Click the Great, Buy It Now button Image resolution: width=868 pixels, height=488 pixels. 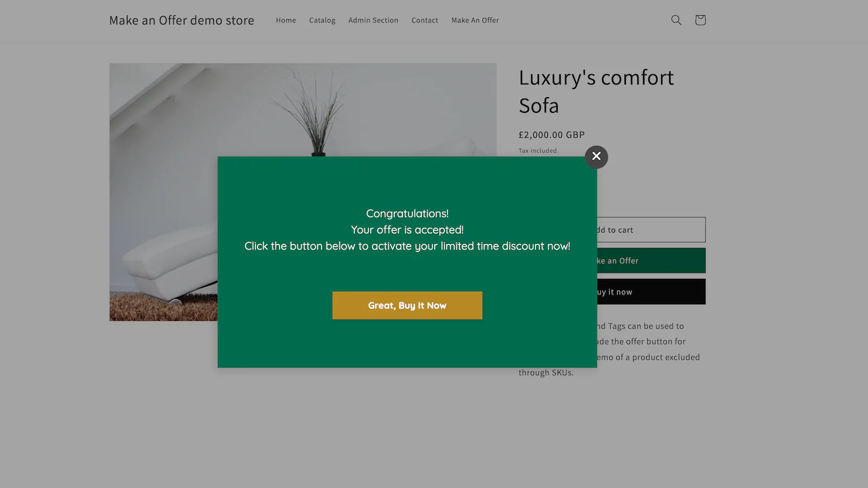(407, 305)
